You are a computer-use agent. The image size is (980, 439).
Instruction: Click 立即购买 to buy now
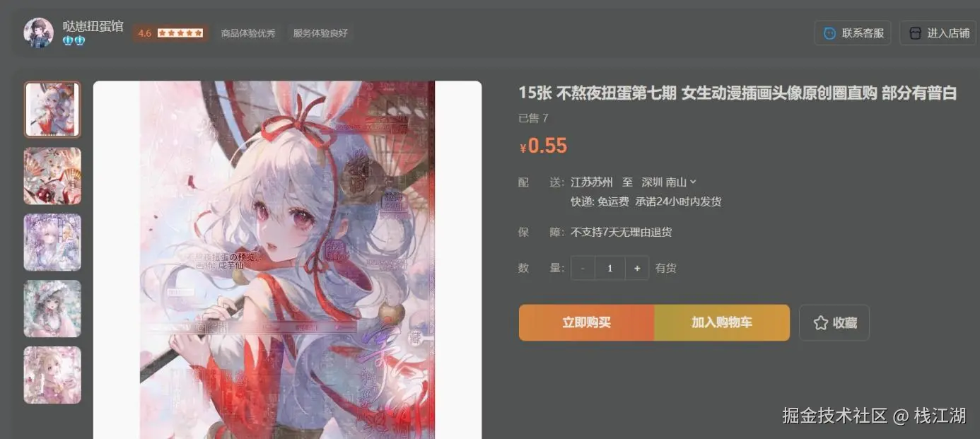tap(586, 323)
